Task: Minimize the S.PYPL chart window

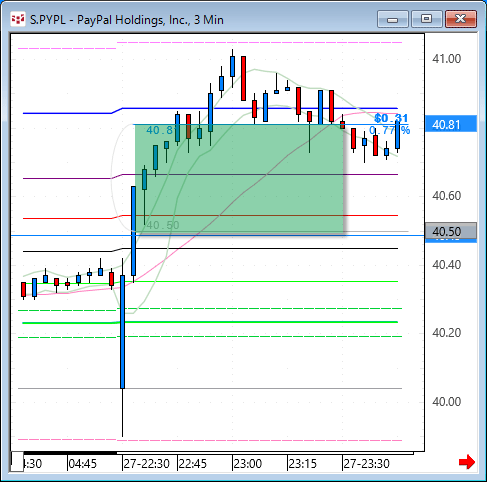Action: pos(393,20)
